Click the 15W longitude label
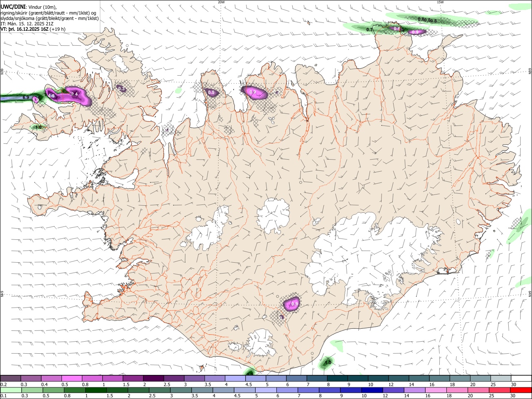Image resolution: width=532 pixels, height=399 pixels. (441, 2)
